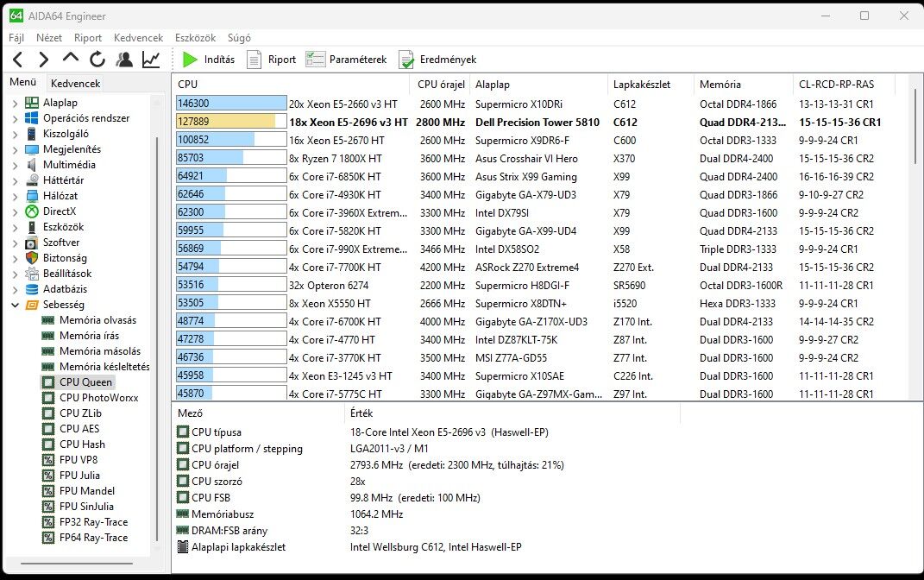Select the Kiszolgáló server icon
924x580 pixels.
tap(32, 134)
